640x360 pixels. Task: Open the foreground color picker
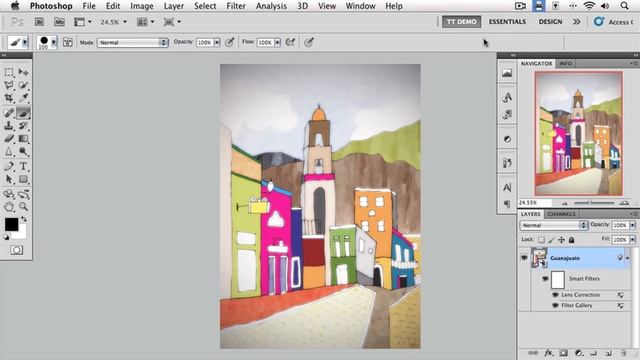[x=11, y=224]
